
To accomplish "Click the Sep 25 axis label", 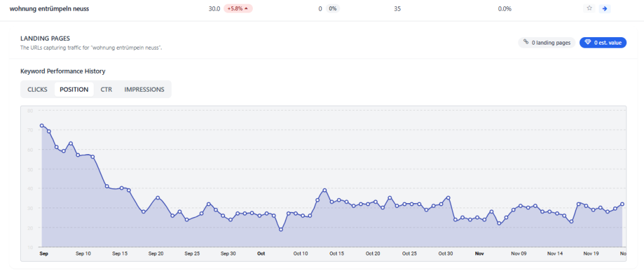I will tap(192, 254).
